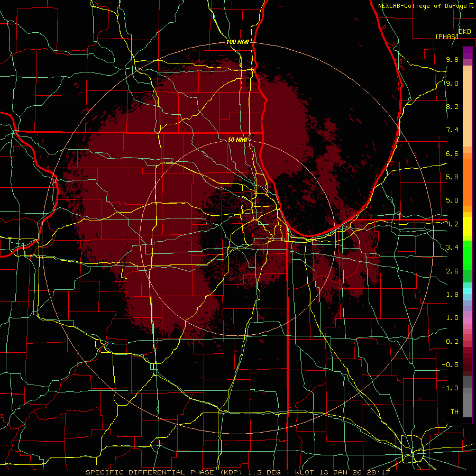Click the 4.2 scale value
Screen dimensions: 476x476
click(452, 224)
